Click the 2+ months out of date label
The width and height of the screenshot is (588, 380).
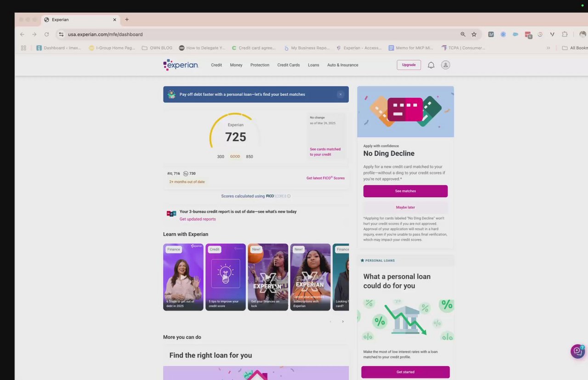[187, 182]
